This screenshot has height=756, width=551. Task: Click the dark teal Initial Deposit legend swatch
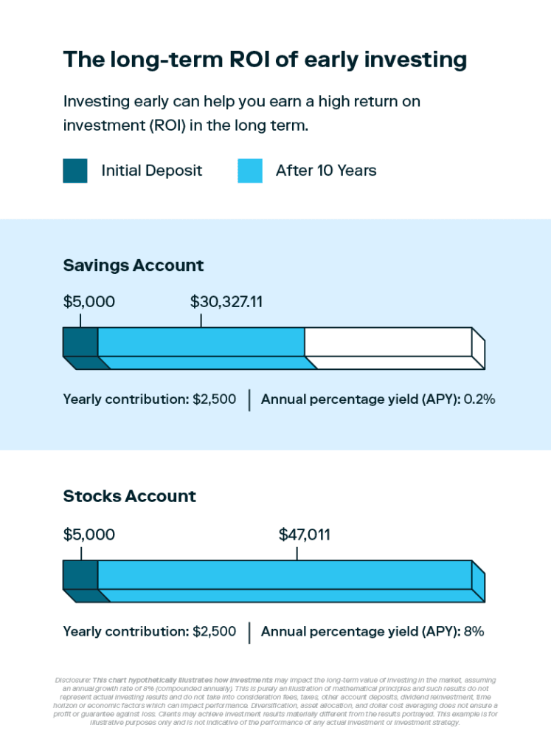pyautogui.click(x=75, y=171)
